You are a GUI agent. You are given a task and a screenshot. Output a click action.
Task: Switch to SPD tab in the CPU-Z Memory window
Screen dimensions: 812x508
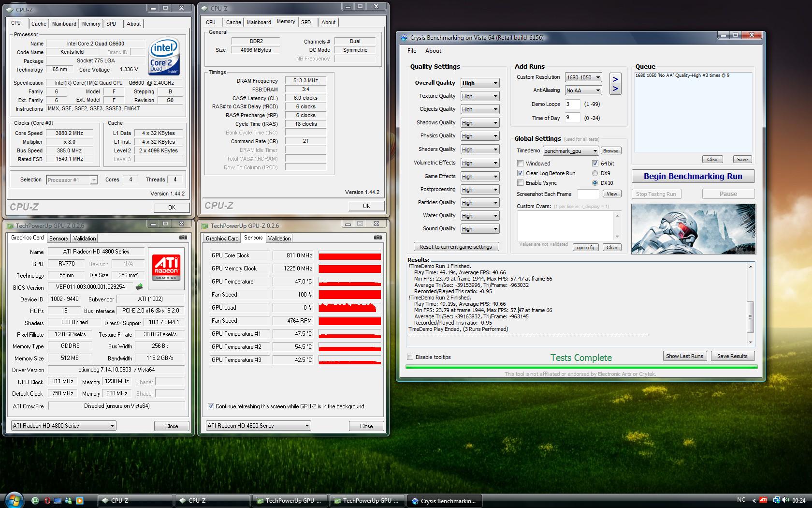pyautogui.click(x=306, y=22)
